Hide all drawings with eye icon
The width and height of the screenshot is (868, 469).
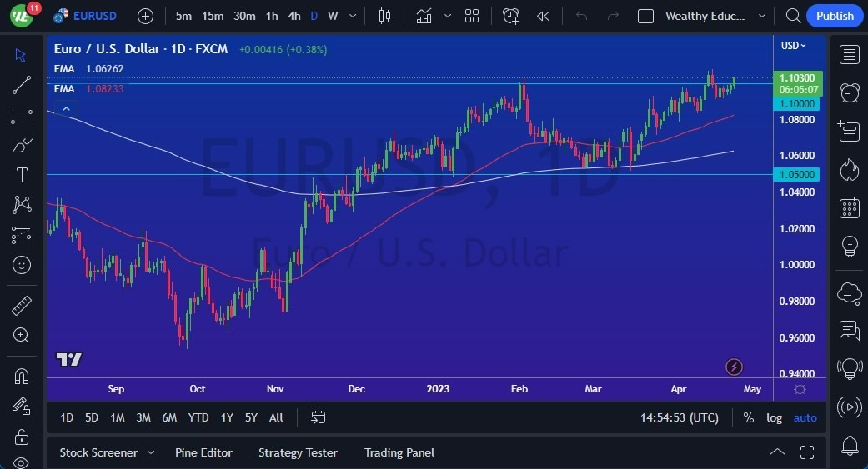[x=21, y=462]
